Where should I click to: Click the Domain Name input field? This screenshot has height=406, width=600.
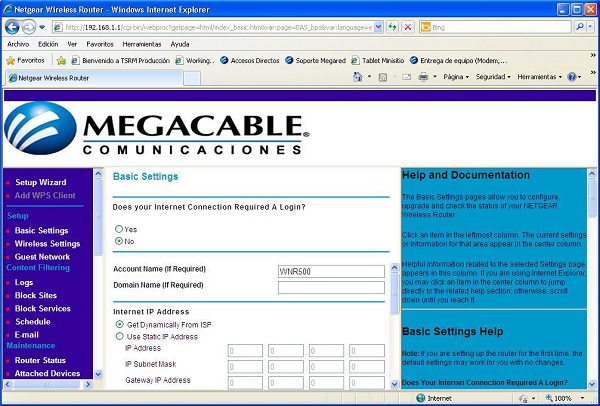pyautogui.click(x=331, y=287)
